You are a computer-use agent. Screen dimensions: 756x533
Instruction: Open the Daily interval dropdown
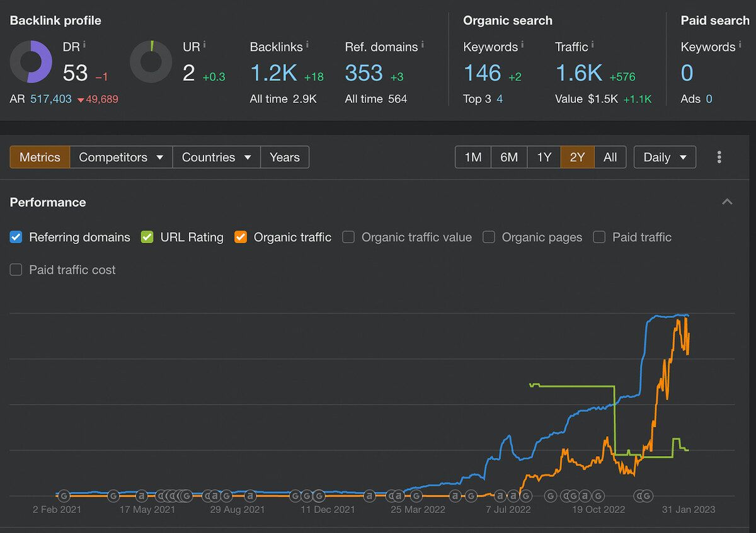coord(665,158)
